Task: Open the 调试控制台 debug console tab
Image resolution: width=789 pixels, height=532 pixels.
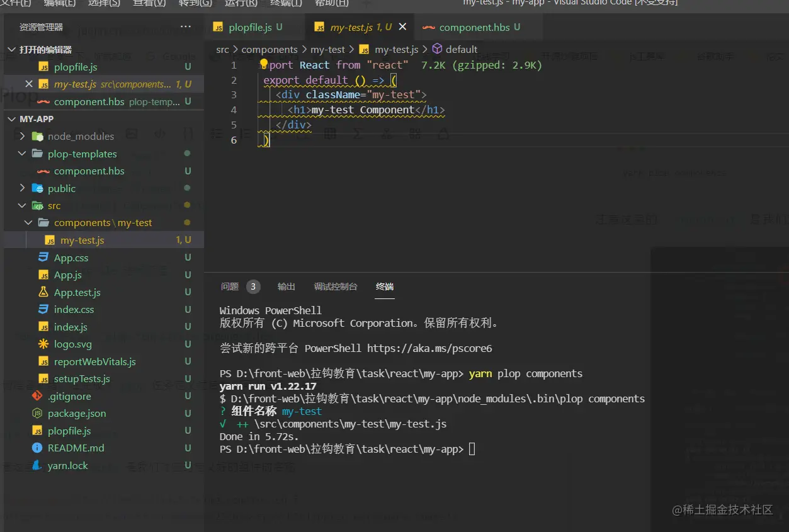Action: tap(336, 286)
